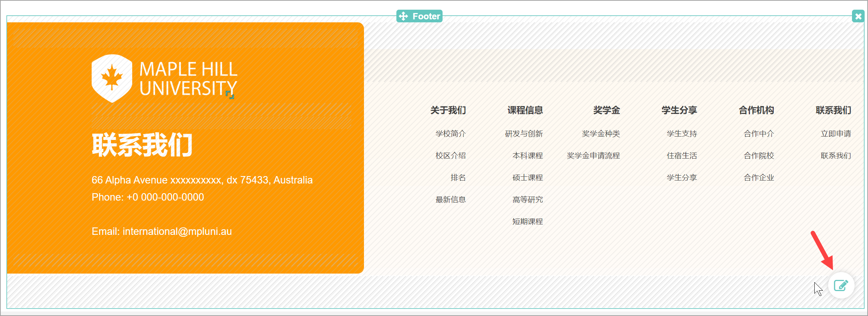Click the 立即申请 link
868x316 pixels.
pyautogui.click(x=836, y=134)
